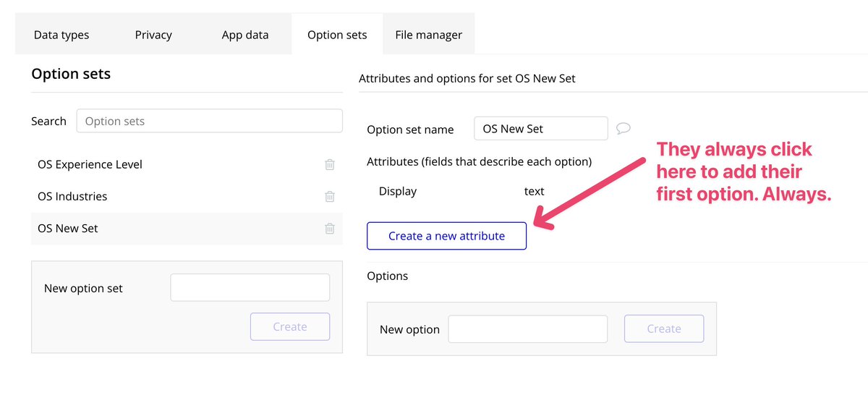Click the 'Option set name' label

point(410,130)
